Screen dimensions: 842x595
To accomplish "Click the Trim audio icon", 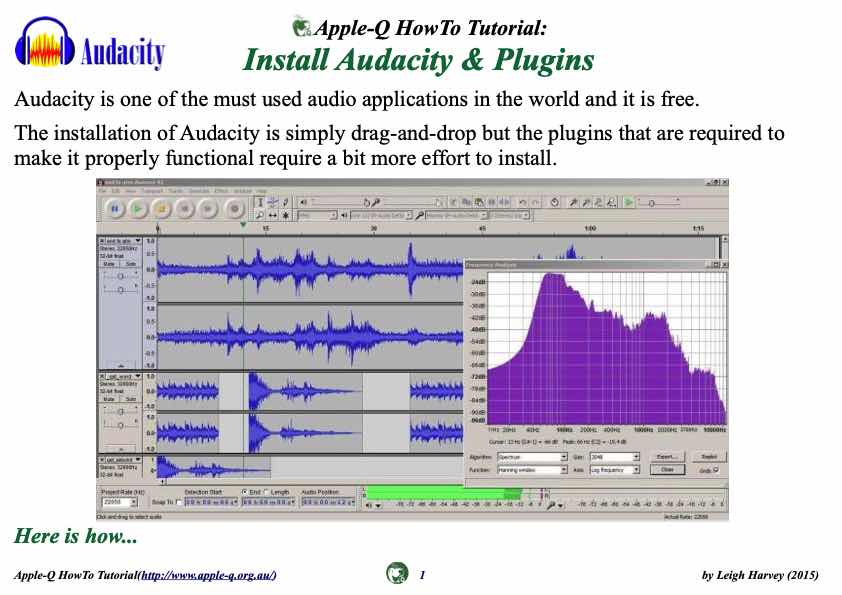I will click(x=491, y=202).
